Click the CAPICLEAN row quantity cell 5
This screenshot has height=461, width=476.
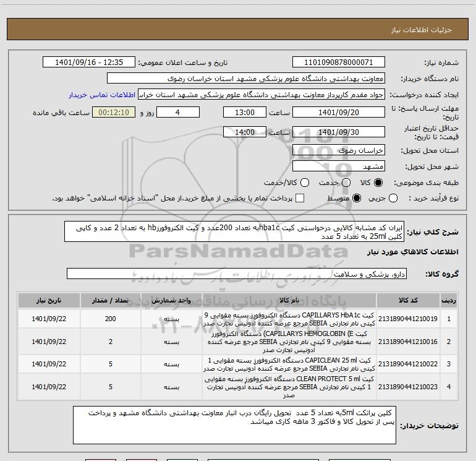[x=111, y=364]
